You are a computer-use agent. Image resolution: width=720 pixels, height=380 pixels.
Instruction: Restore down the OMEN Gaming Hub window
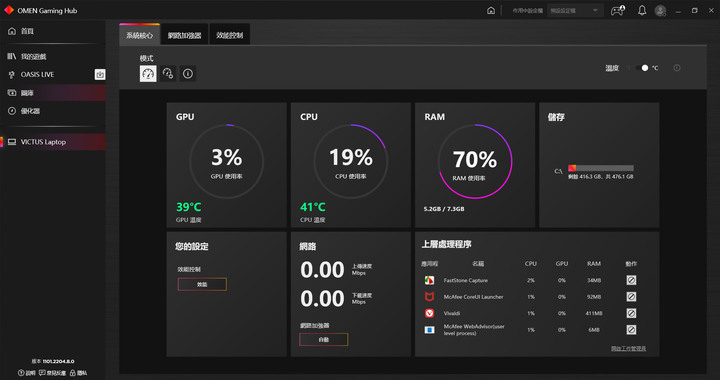point(695,11)
